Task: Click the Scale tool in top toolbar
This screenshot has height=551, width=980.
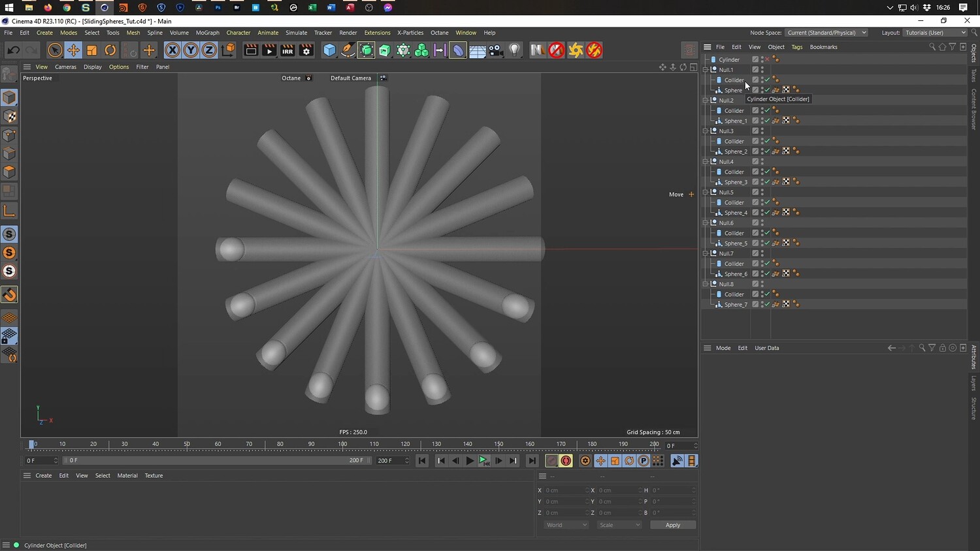Action: [x=92, y=50]
